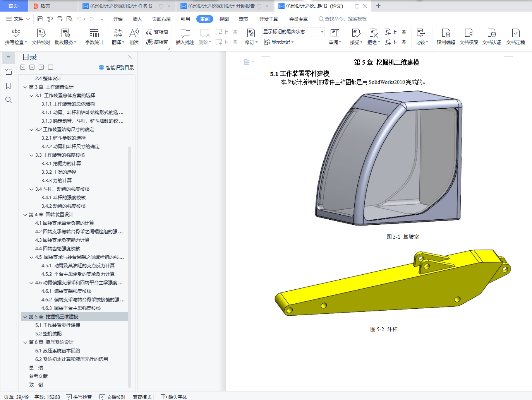The width and height of the screenshot is (532, 400).
Task: Open 修订 track changes
Action: click(x=251, y=37)
